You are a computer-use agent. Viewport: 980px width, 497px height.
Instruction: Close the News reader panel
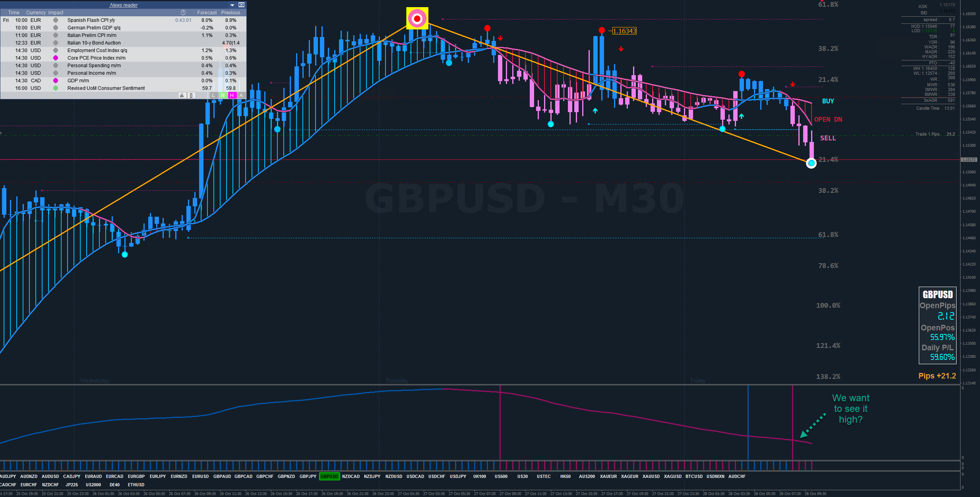[x=241, y=5]
